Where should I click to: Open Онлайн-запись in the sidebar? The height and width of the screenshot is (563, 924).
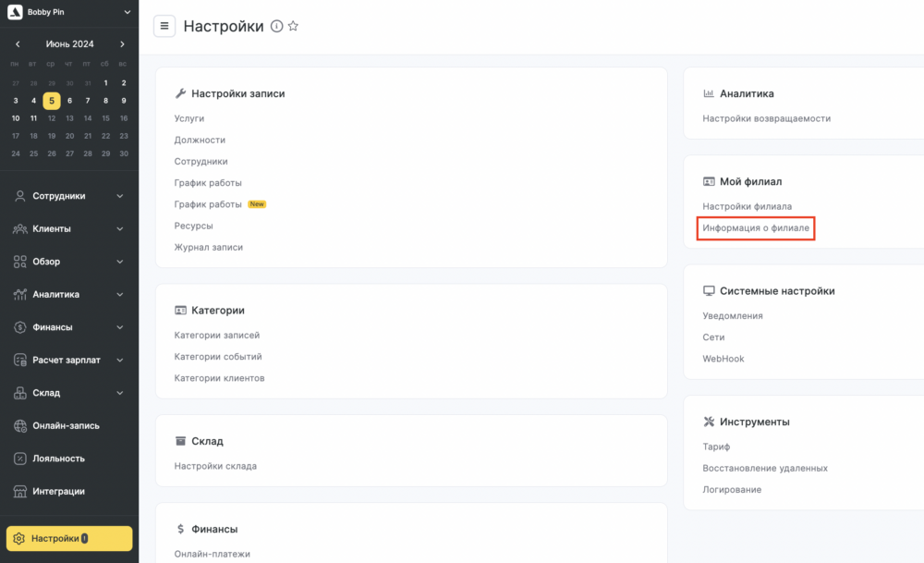pyautogui.click(x=66, y=425)
